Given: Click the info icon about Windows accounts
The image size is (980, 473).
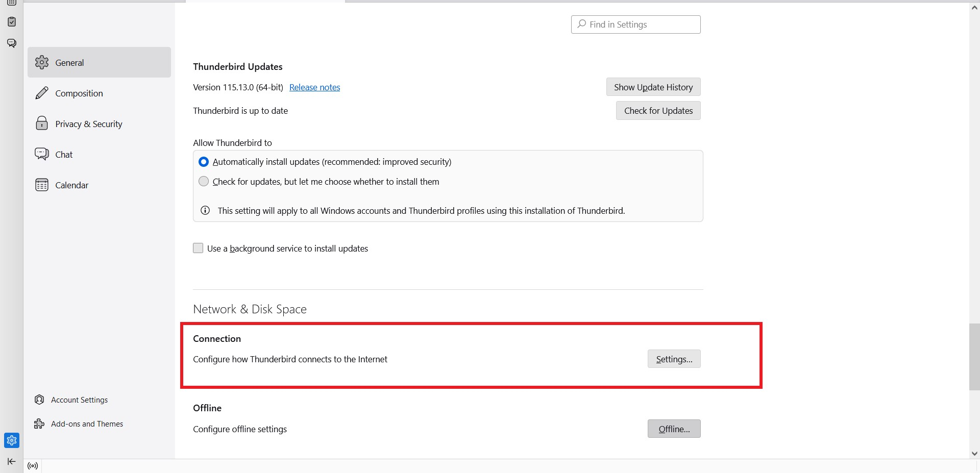Looking at the screenshot, I should click(205, 211).
